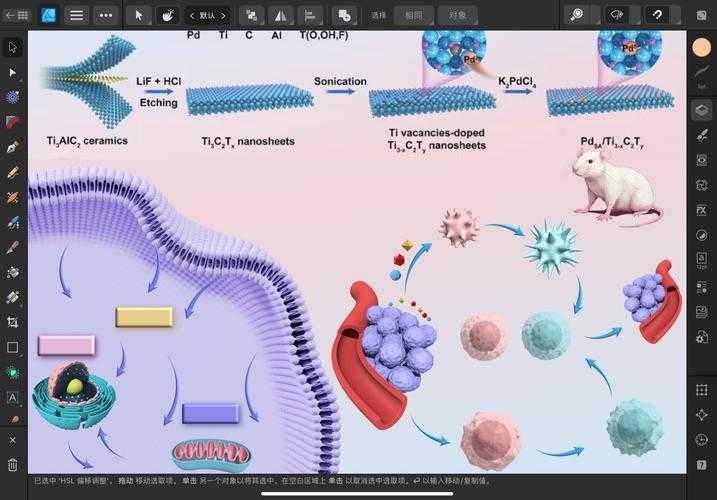Deselect using the X button

pos(13,440)
